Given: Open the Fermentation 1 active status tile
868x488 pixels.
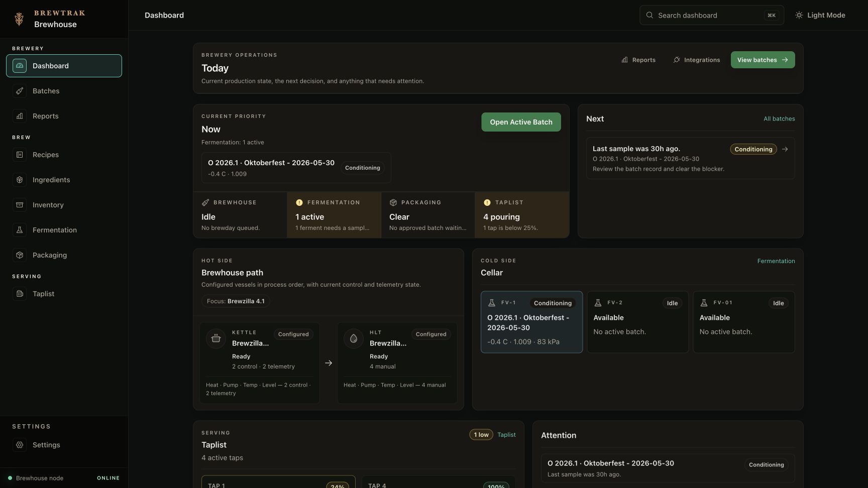Looking at the screenshot, I should 334,215.
